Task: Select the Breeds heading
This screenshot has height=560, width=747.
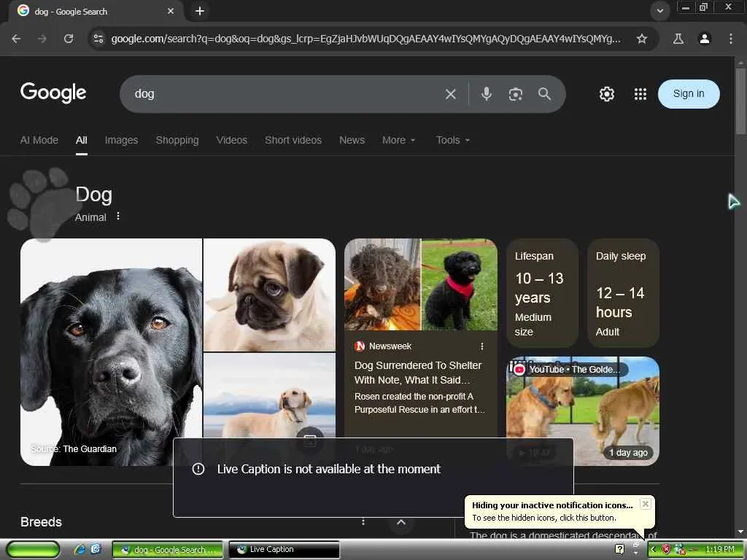Action: [x=41, y=522]
